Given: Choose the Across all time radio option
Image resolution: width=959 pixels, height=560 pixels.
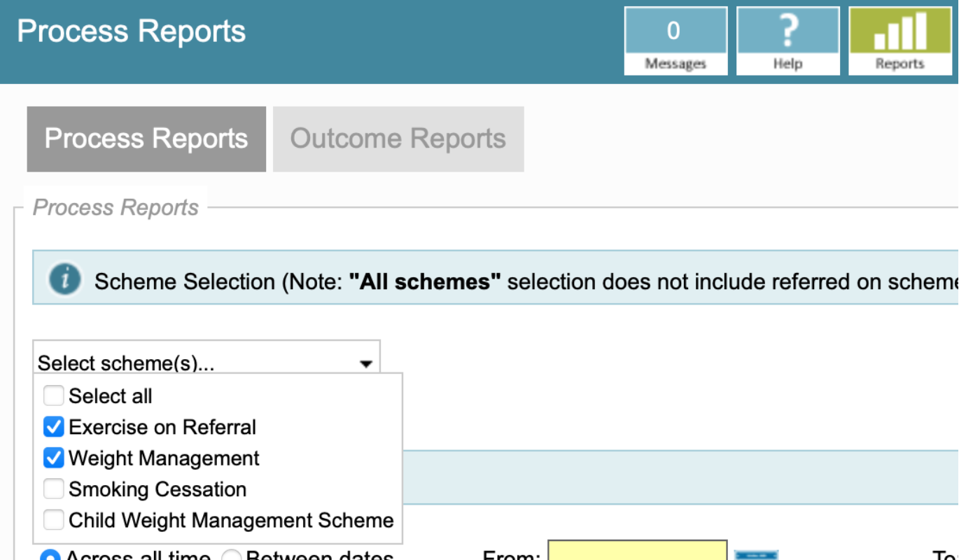Looking at the screenshot, I should click(x=50, y=556).
